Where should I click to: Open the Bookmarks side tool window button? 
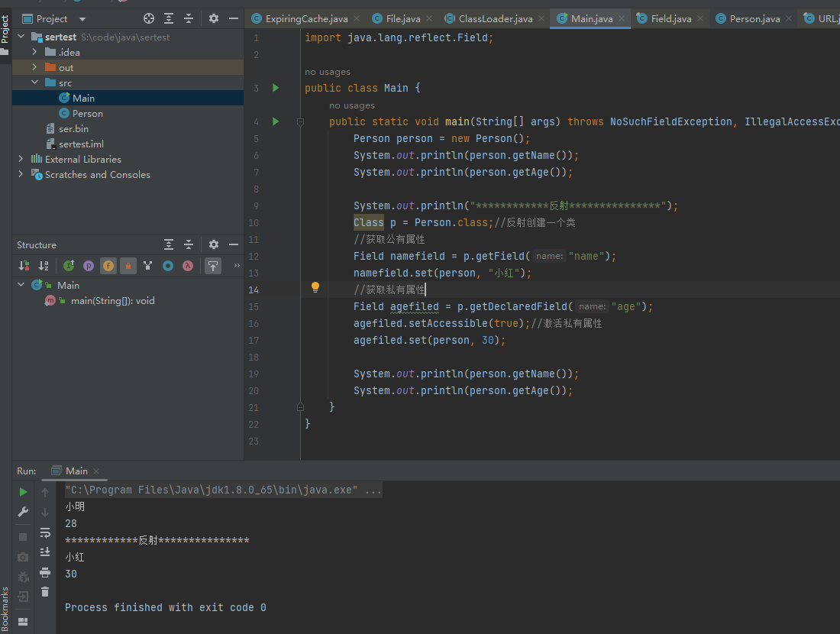click(5, 610)
